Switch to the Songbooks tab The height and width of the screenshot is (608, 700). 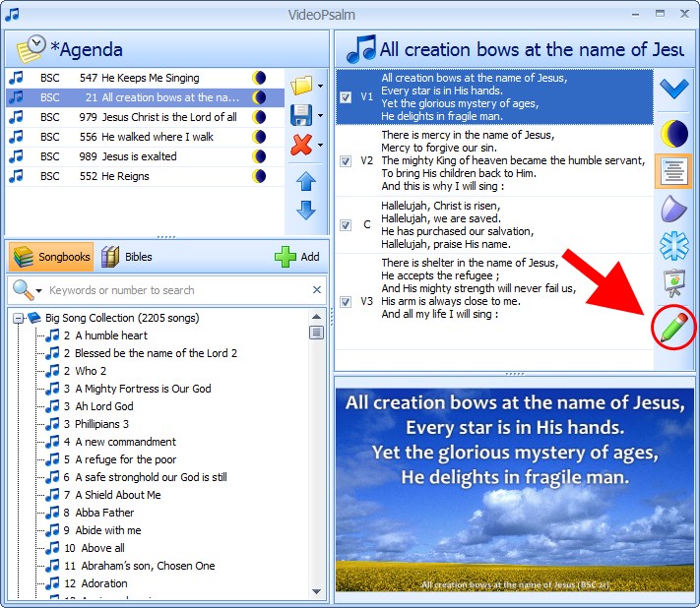(51, 257)
